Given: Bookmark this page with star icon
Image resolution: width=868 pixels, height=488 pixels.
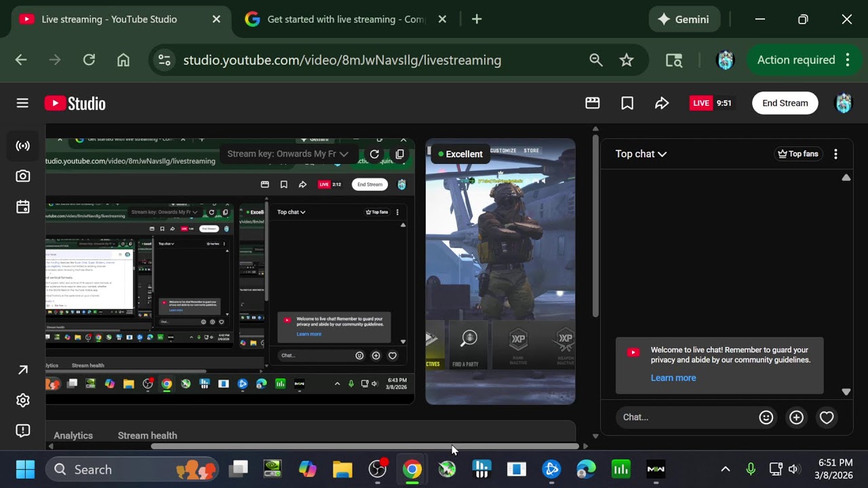Looking at the screenshot, I should tap(627, 60).
